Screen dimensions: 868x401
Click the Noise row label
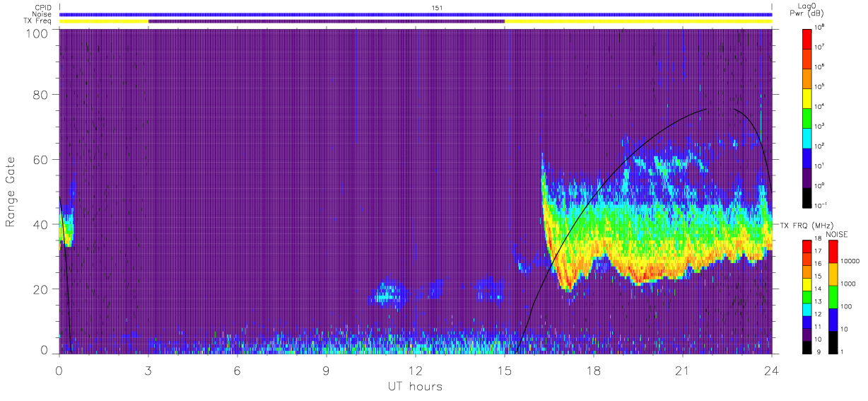tap(41, 14)
